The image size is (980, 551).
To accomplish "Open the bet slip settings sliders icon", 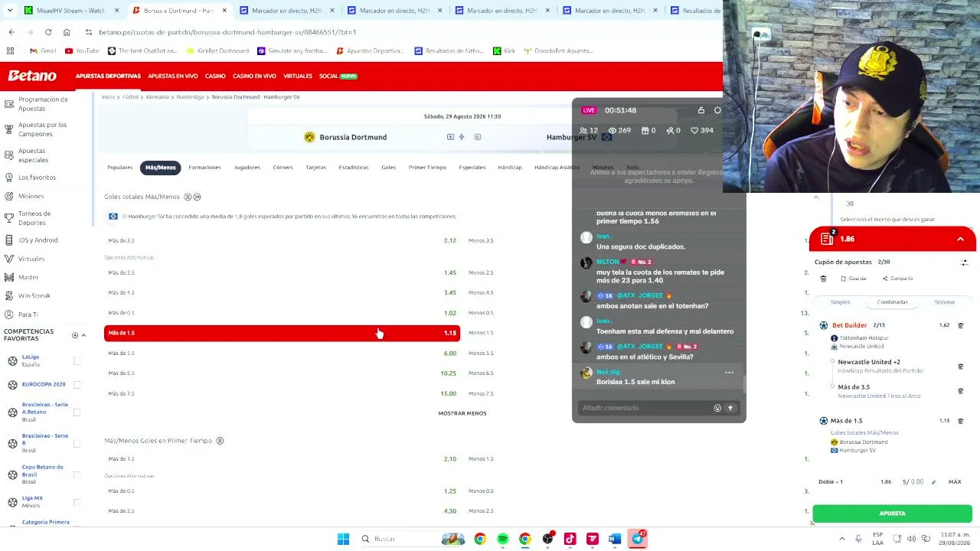I will tap(964, 262).
